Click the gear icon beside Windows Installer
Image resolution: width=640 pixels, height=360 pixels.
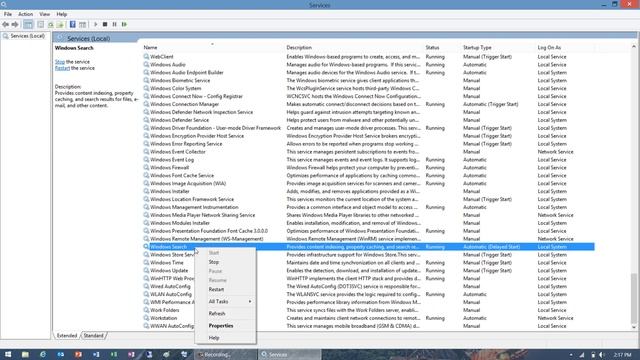146,191
